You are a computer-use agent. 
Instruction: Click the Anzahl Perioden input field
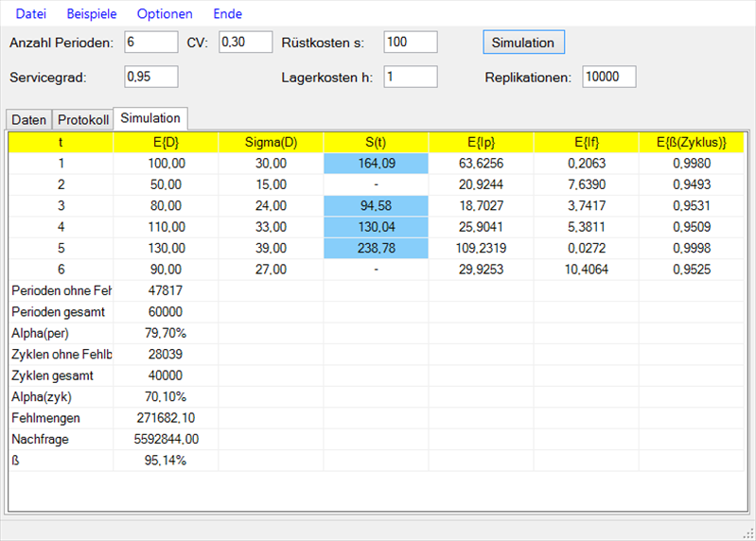[150, 43]
